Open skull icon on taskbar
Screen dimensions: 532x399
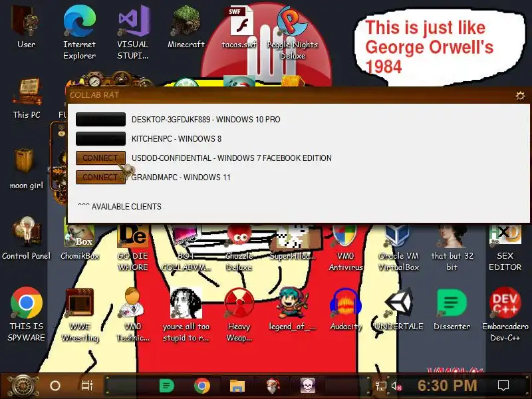click(308, 386)
